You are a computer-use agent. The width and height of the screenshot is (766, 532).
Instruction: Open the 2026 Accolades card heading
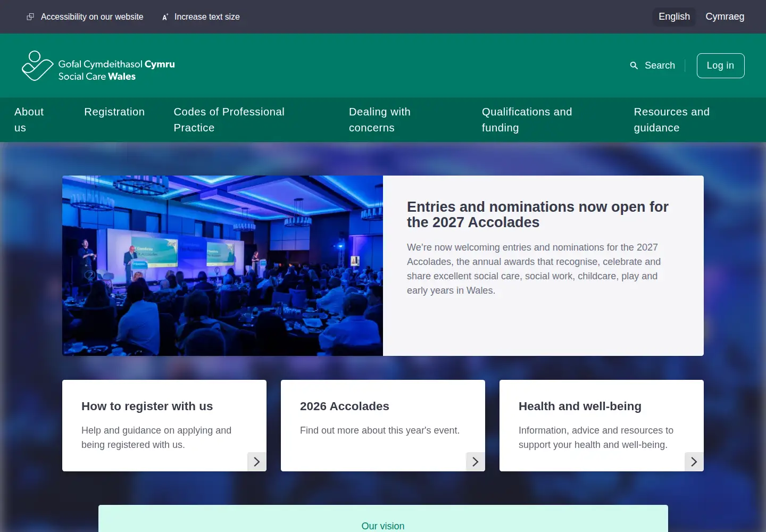click(x=344, y=406)
